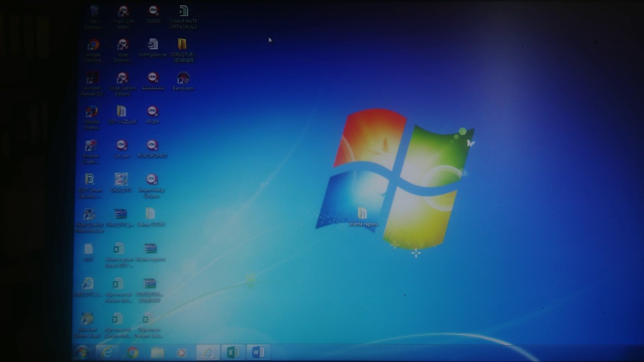Open the Brother Creative desktop shortcut
This screenshot has height=362, width=644.
(91, 151)
